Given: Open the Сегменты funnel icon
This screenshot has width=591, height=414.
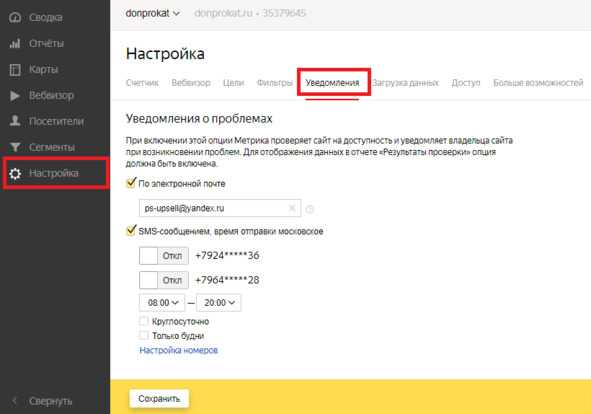Looking at the screenshot, I should click(x=15, y=147).
